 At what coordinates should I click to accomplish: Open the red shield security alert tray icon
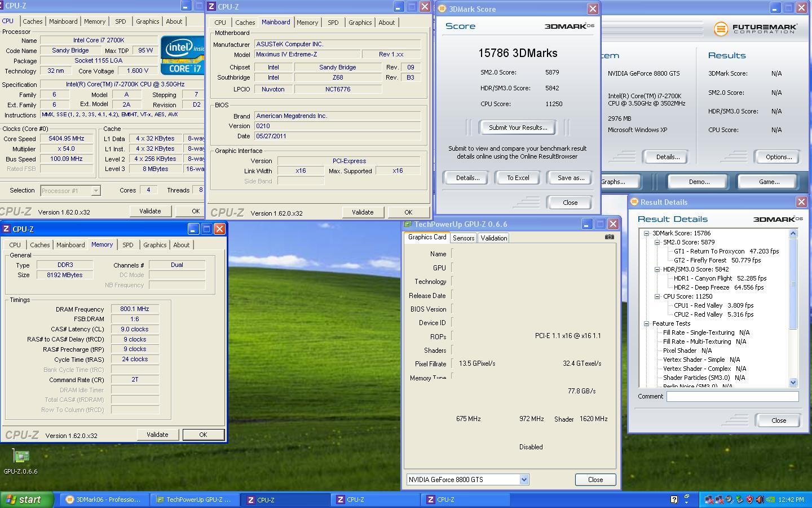click(749, 500)
